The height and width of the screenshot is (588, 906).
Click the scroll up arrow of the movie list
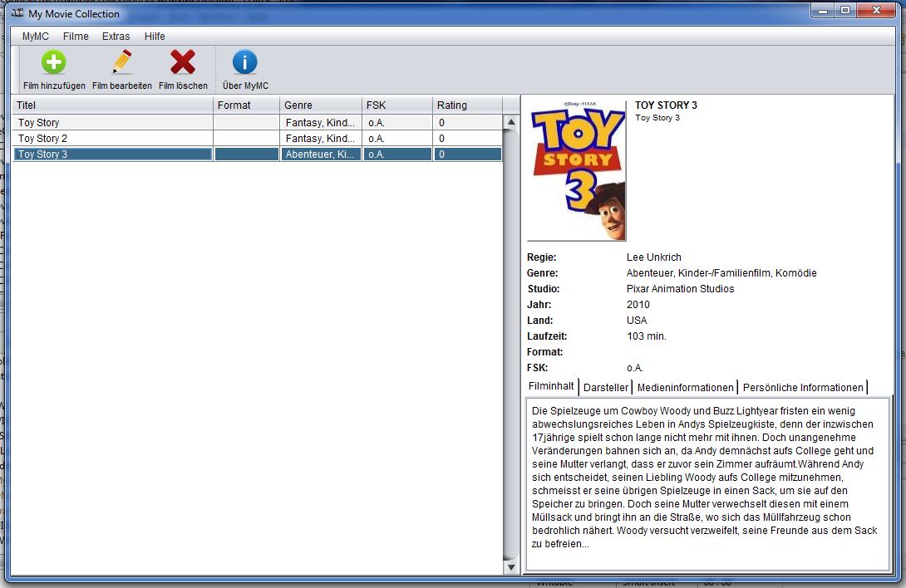[x=511, y=122]
